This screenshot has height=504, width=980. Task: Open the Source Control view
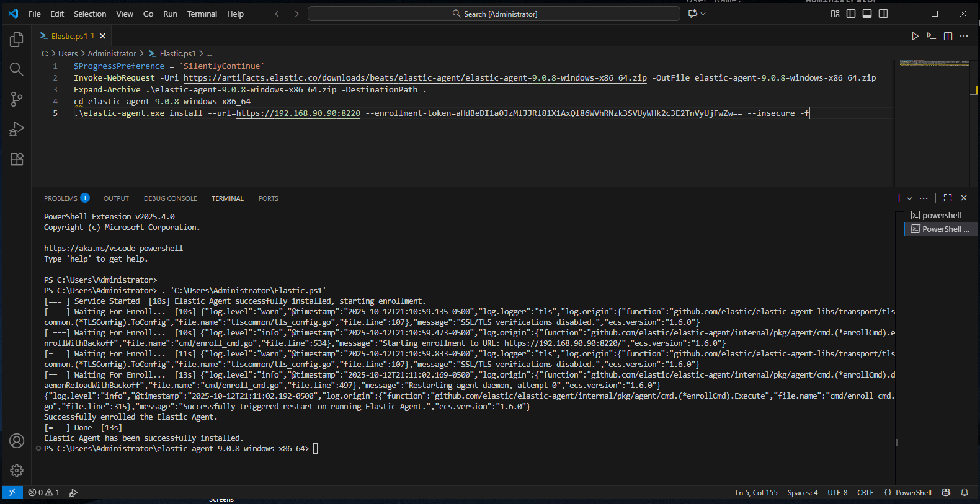[17, 99]
